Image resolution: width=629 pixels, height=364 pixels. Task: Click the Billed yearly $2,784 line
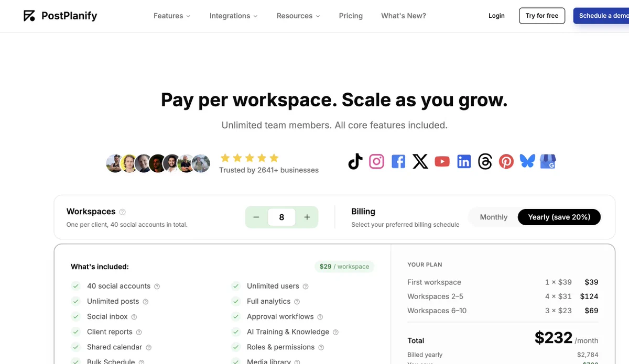pyautogui.click(x=503, y=355)
